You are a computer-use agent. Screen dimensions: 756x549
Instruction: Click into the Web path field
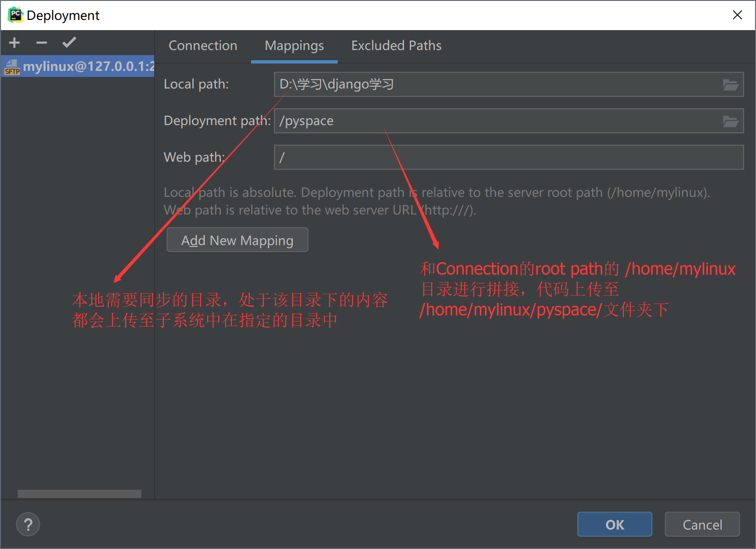pyautogui.click(x=509, y=158)
